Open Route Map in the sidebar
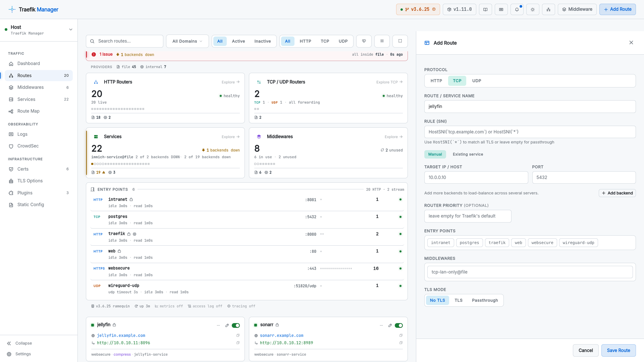This screenshot has width=644, height=362. (39, 111)
